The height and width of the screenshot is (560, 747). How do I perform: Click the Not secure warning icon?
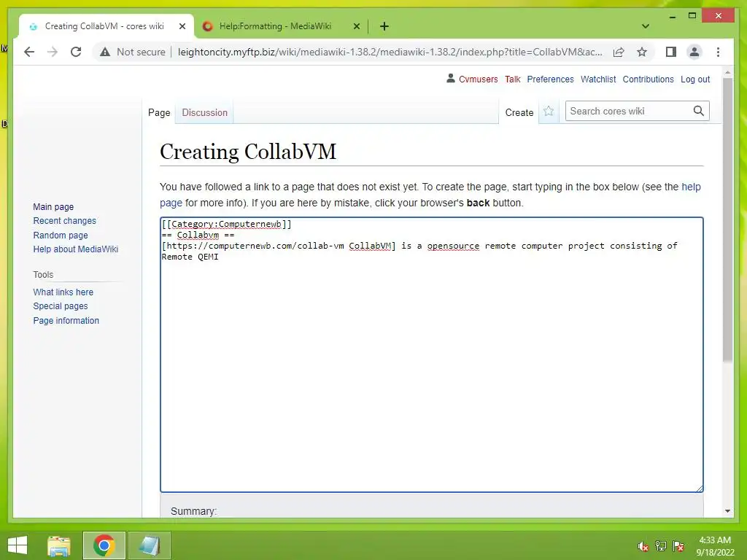pyautogui.click(x=105, y=52)
